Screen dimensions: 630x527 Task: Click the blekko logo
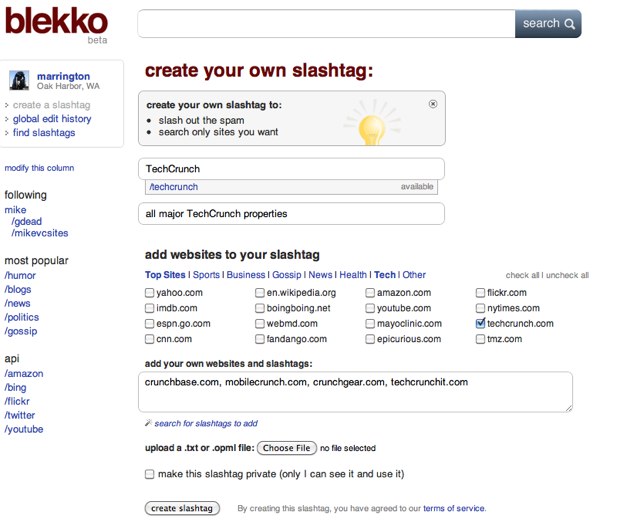pos(55,22)
